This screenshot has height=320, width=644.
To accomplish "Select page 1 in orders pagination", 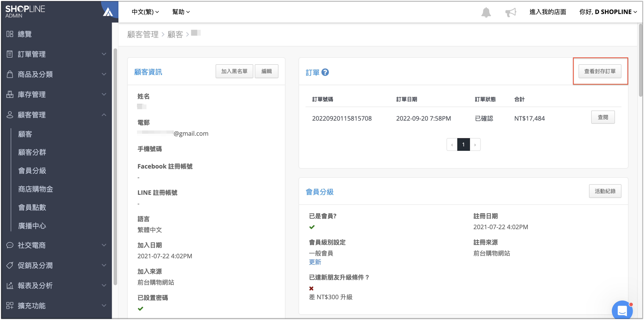I will pyautogui.click(x=464, y=144).
